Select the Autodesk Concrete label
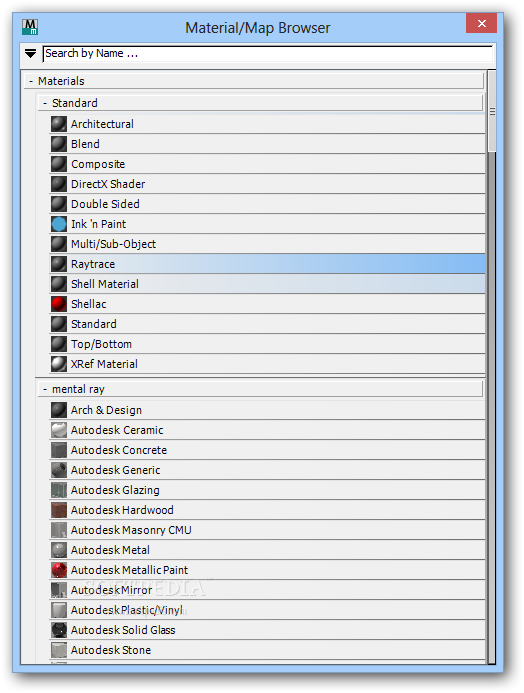524x693 pixels. coord(119,450)
